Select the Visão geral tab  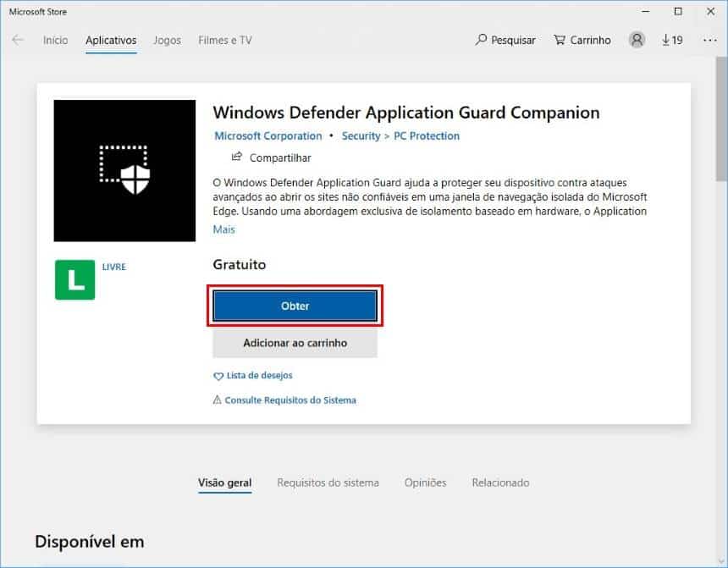pos(224,483)
